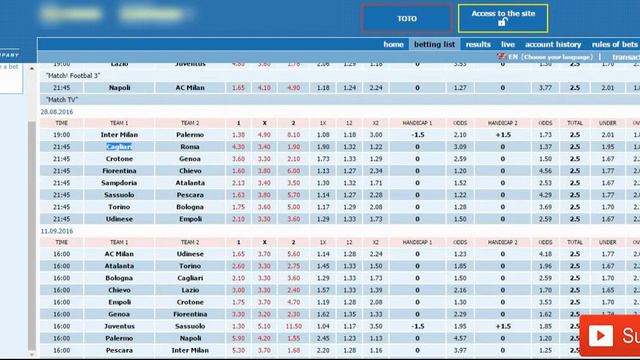
Task: Click Fiorentina in the 21:45 row
Action: point(119,171)
